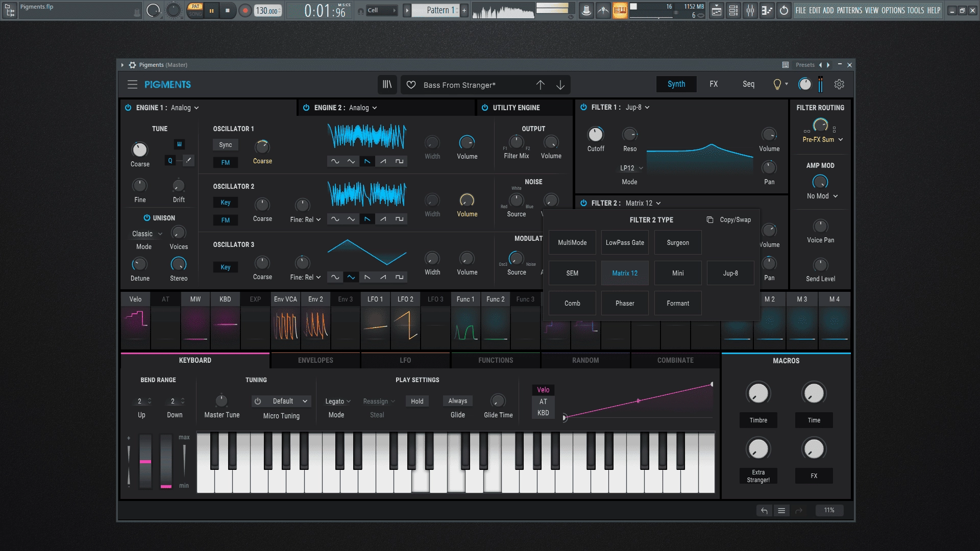Open Engine 2 Analog type dropdown
The height and width of the screenshot is (551, 980).
click(x=363, y=108)
